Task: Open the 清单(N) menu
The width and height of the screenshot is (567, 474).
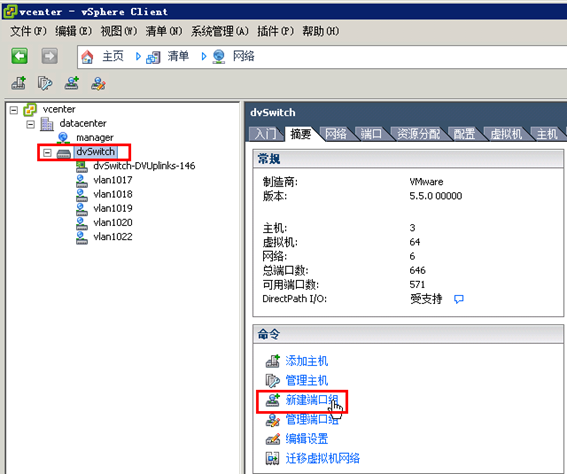Action: tap(164, 31)
